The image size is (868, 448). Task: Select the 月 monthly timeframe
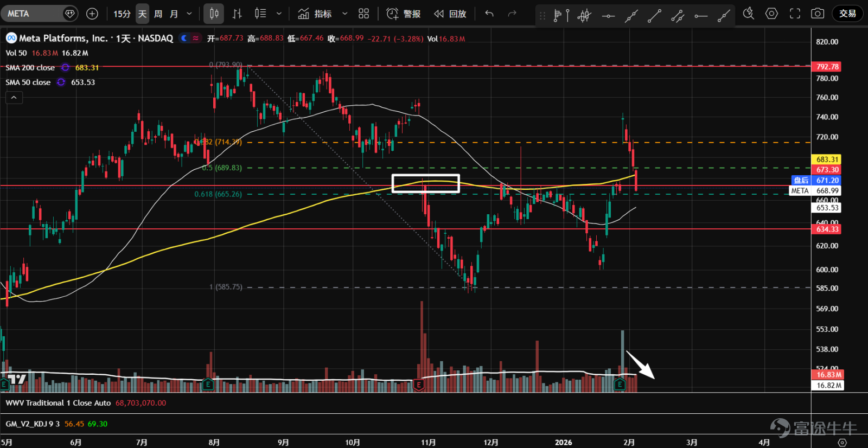pyautogui.click(x=174, y=14)
